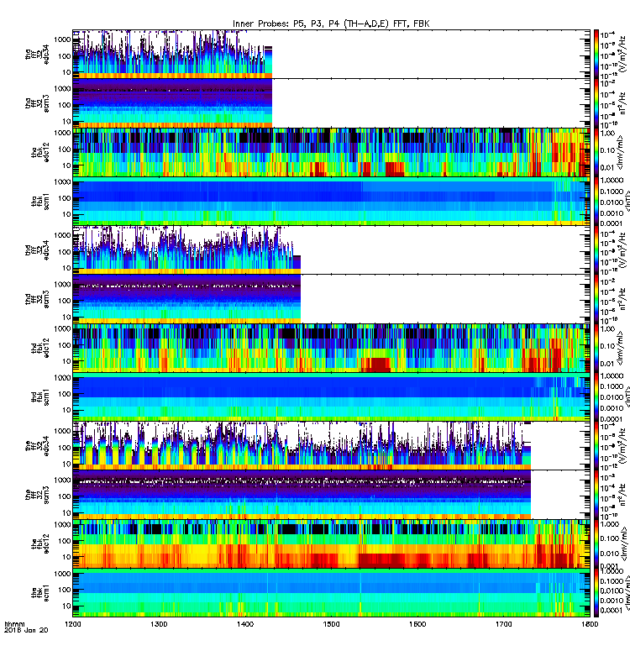The width and height of the screenshot is (630, 672).
Task: Click the color bar beside the fff edc34 panel
Action: tap(596, 446)
